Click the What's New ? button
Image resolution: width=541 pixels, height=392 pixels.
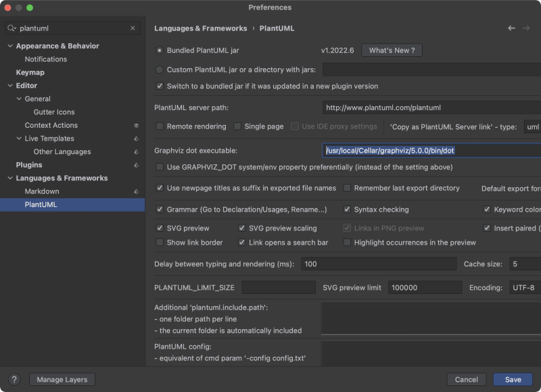pyautogui.click(x=392, y=50)
